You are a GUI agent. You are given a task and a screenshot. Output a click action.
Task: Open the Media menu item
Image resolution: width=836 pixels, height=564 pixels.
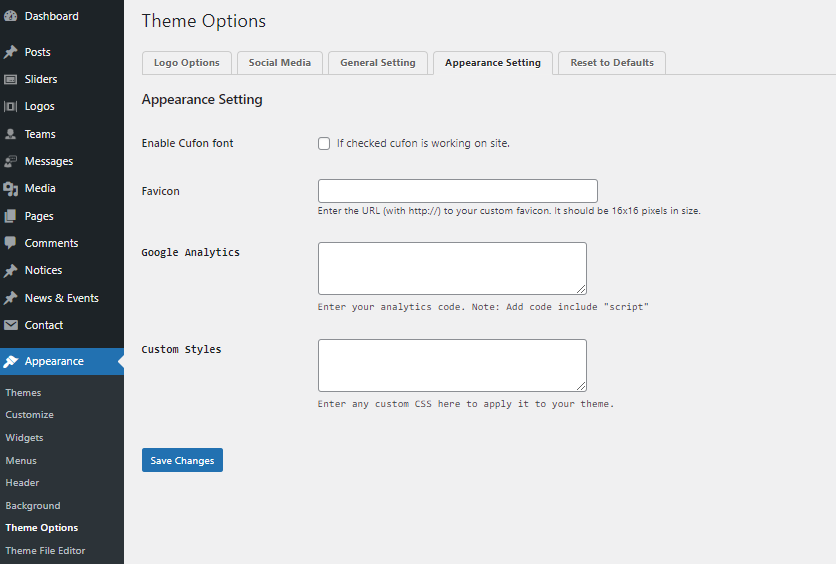[x=40, y=188]
